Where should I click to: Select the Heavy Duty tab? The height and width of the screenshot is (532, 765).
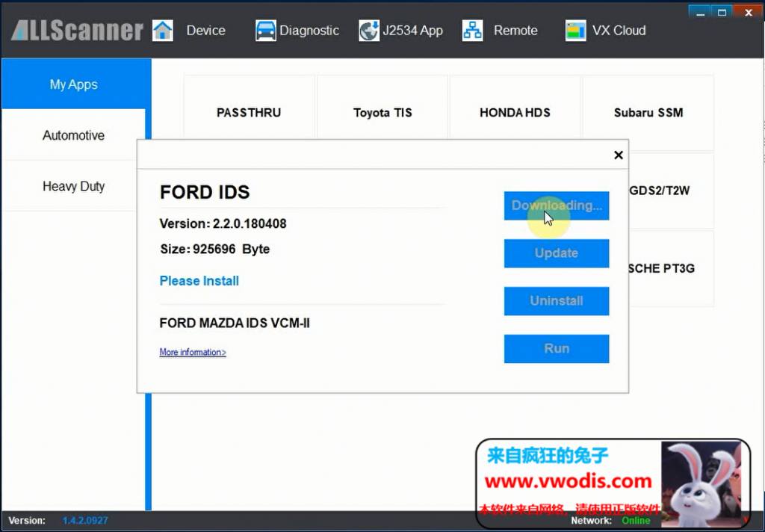73,186
